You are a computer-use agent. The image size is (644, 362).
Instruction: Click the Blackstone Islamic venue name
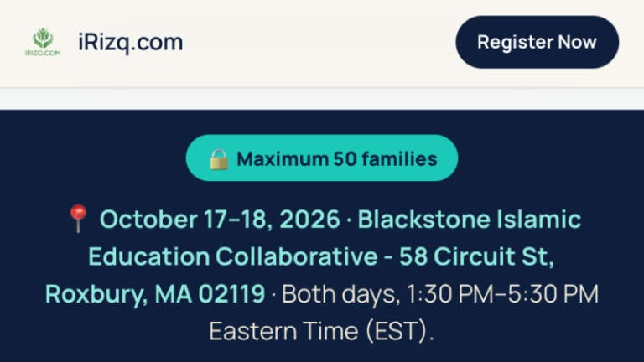click(x=470, y=219)
